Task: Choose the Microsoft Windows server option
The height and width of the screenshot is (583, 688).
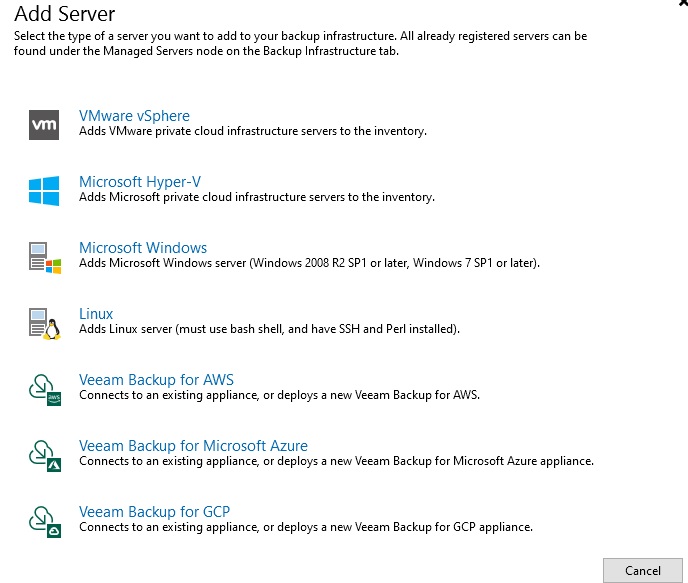Action: coord(143,248)
